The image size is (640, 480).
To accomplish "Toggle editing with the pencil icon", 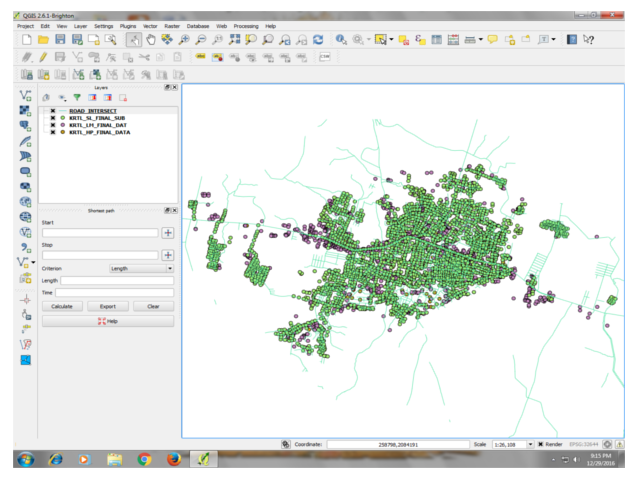I will [43, 57].
